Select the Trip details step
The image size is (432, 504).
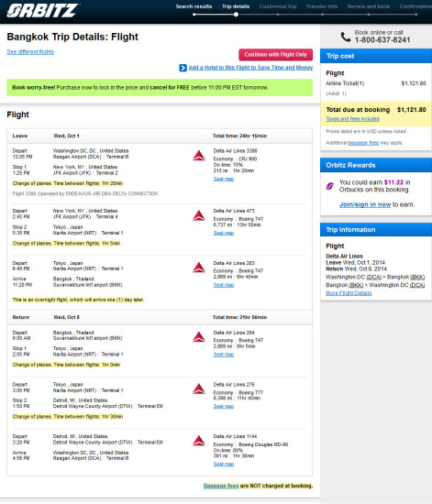[236, 6]
